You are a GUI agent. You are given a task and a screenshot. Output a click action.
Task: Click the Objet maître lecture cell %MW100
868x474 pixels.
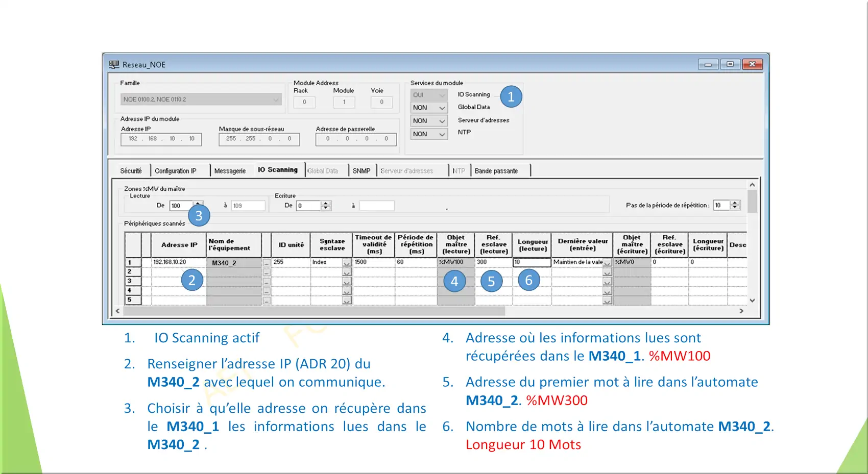tap(456, 262)
